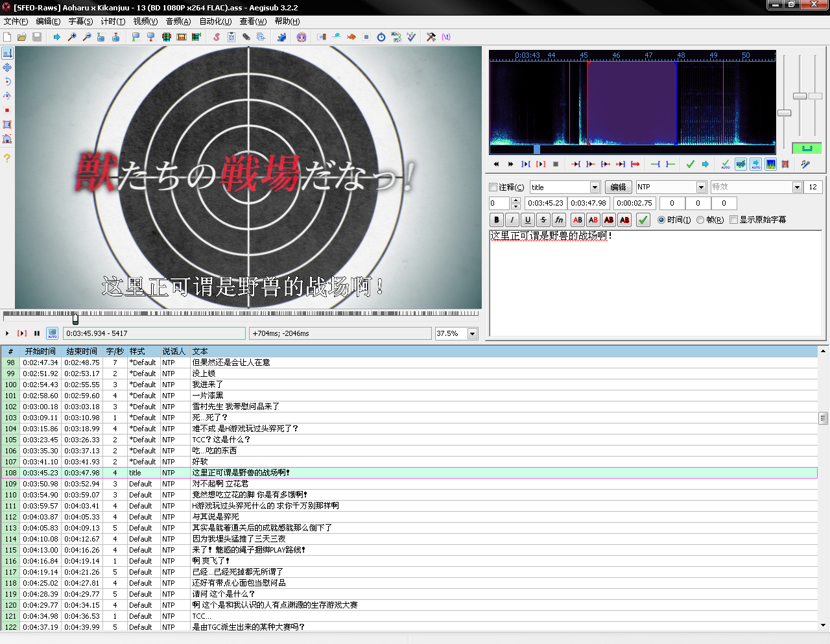This screenshot has width=830, height=644.
Task: Open the 自动化 menu
Action: (x=215, y=21)
